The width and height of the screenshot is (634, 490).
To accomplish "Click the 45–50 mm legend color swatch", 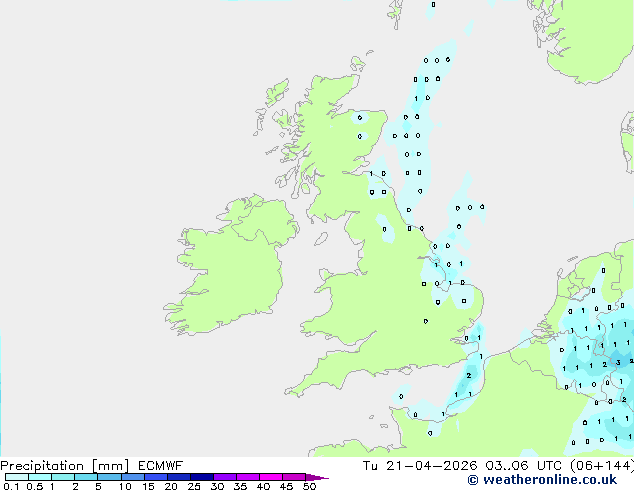I will 294,477.
